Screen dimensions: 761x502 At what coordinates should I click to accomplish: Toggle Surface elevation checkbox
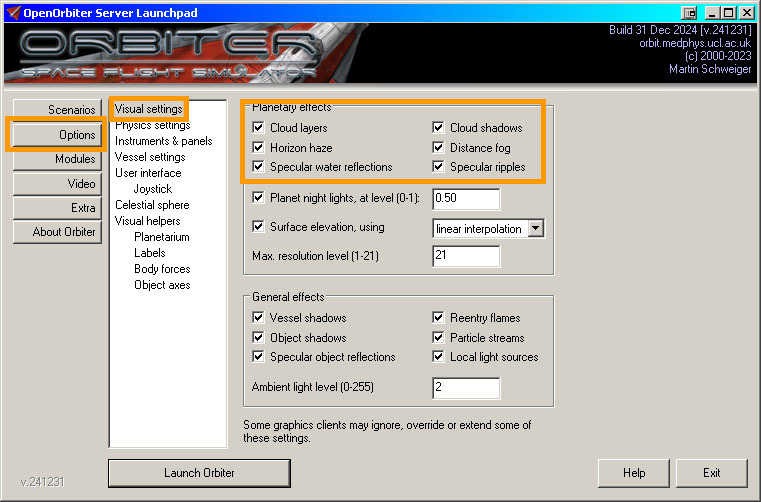[x=258, y=227]
